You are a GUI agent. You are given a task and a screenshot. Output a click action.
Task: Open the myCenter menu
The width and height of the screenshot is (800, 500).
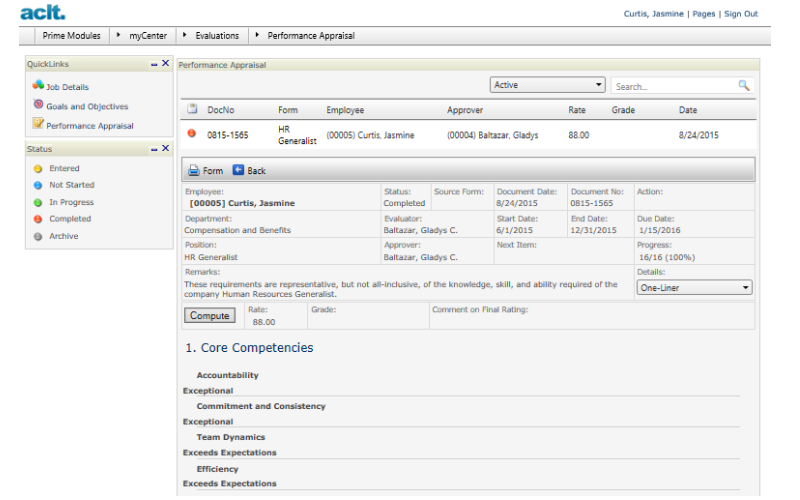(148, 36)
